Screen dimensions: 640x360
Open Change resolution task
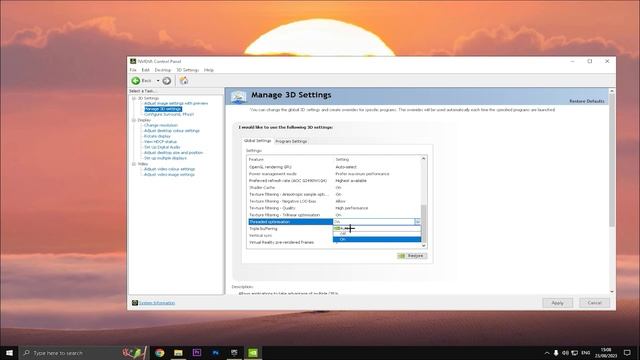(160, 125)
